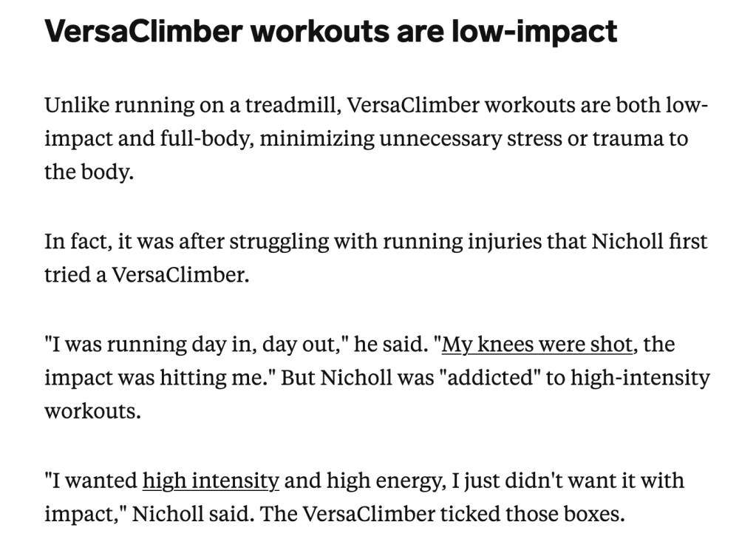Image resolution: width=756 pixels, height=539 pixels.
Task: Open the "high intensity" hyperlink
Action: pos(211,481)
